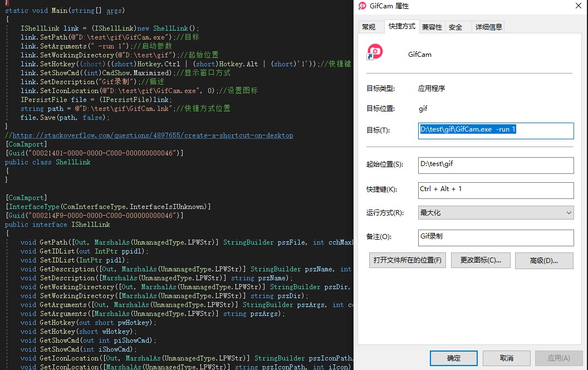588x370 pixels.
Task: Click the link.SetArguments code line
Action: pyautogui.click(x=96, y=46)
